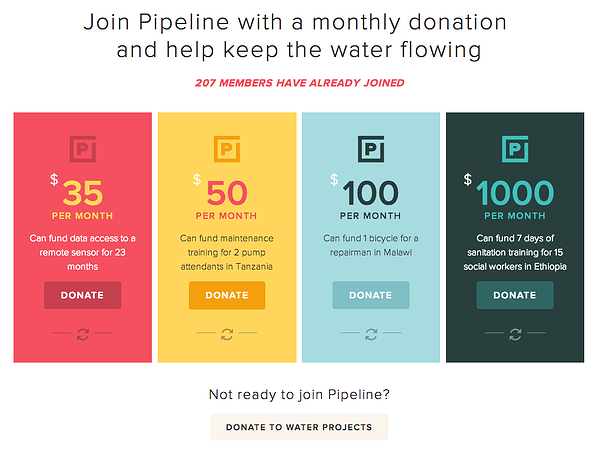This screenshot has height=455, width=599.
Task: Click the refresh arrows icon on the $50 card
Action: (x=227, y=334)
